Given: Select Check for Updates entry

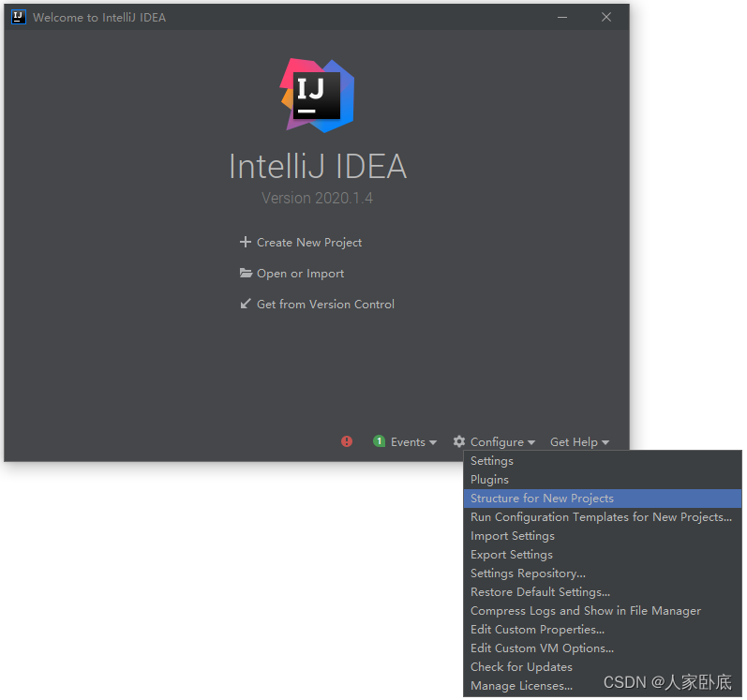Looking at the screenshot, I should pos(604,668).
